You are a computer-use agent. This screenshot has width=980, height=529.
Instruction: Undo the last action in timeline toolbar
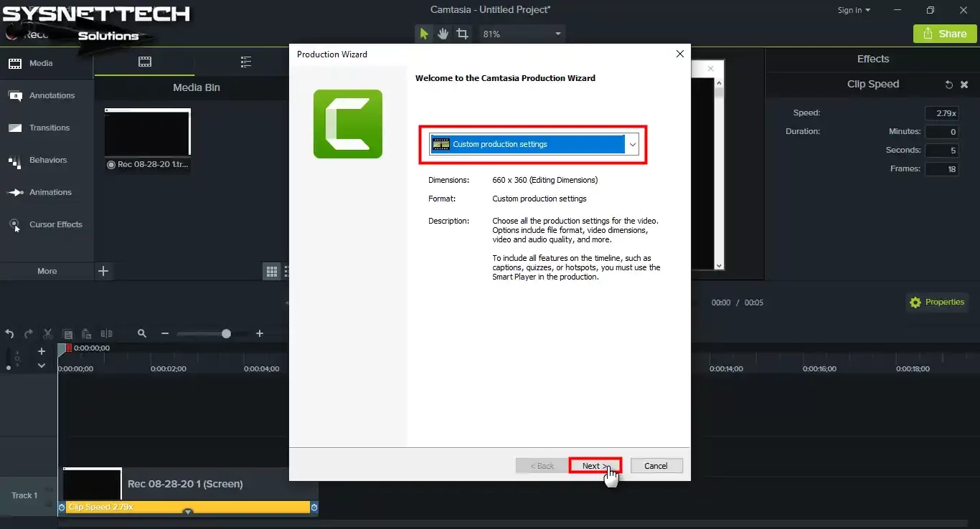(x=9, y=333)
